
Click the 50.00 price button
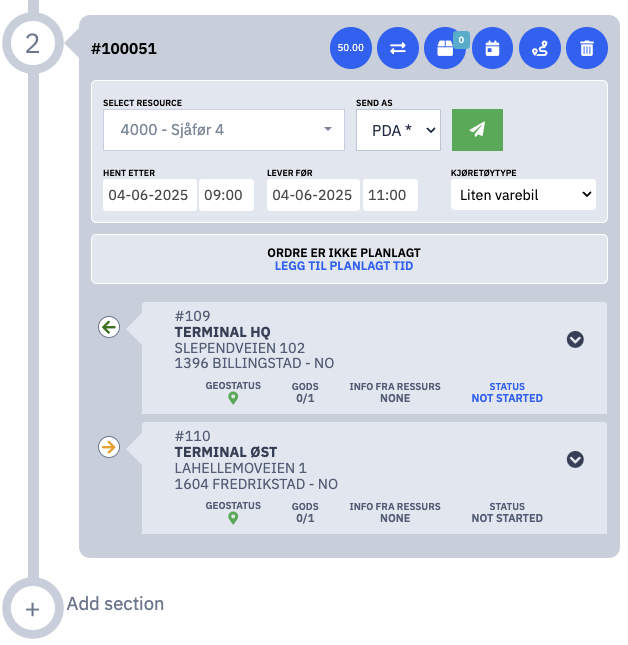[x=350, y=48]
